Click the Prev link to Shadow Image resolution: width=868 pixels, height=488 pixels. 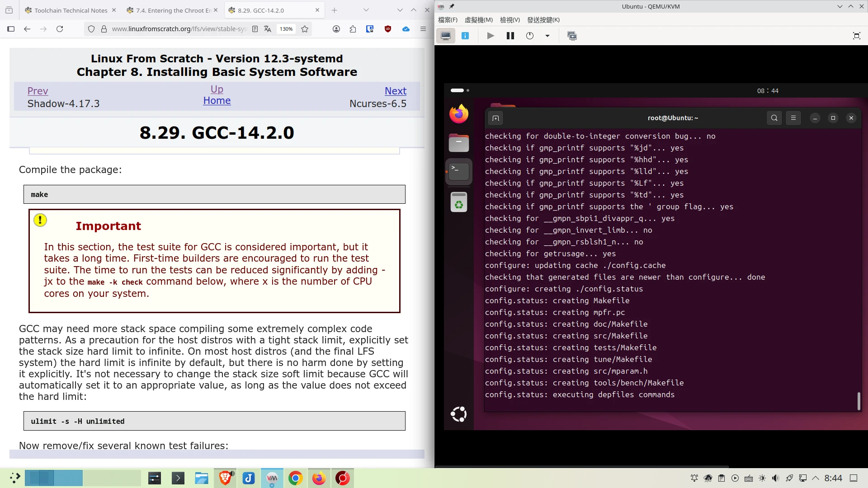pyautogui.click(x=38, y=91)
